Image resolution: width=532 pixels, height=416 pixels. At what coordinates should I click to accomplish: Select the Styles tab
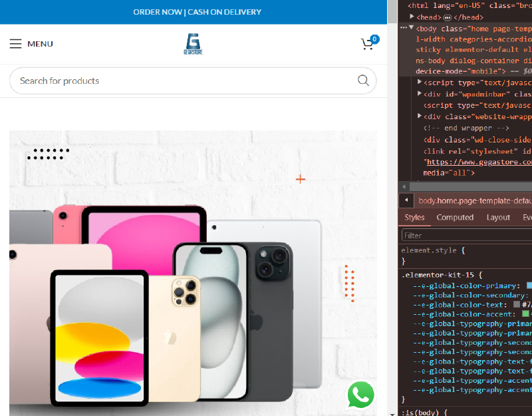click(x=414, y=218)
